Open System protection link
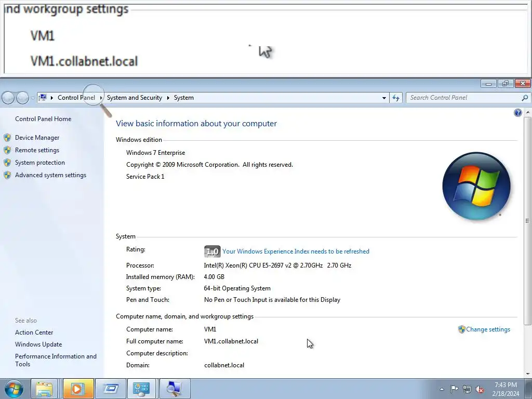This screenshot has height=399, width=532. click(x=39, y=163)
